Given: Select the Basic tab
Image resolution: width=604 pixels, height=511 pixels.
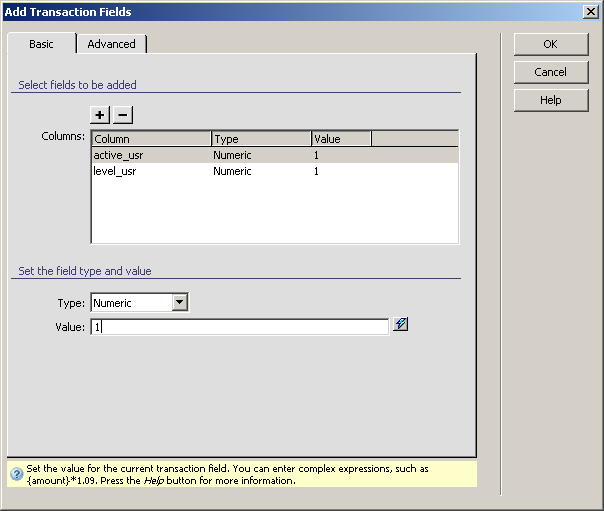Looking at the screenshot, I should click(41, 44).
